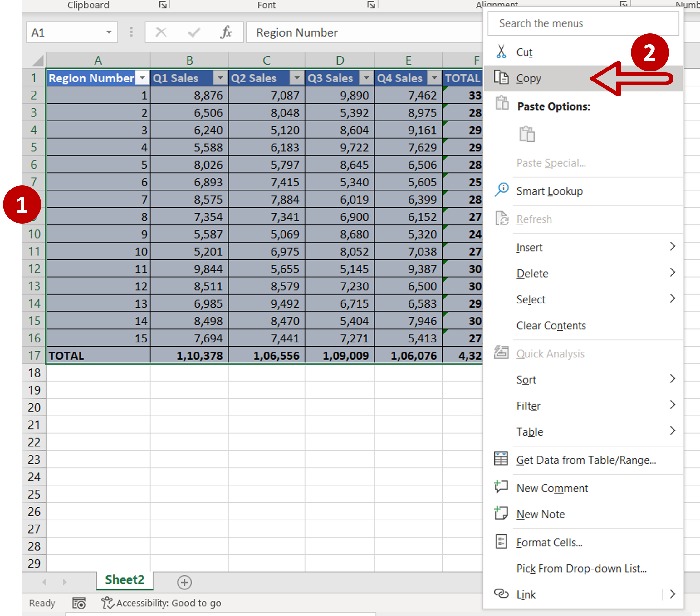The width and height of the screenshot is (700, 616).
Task: Click the macro recording icon in status bar
Action: tap(79, 603)
